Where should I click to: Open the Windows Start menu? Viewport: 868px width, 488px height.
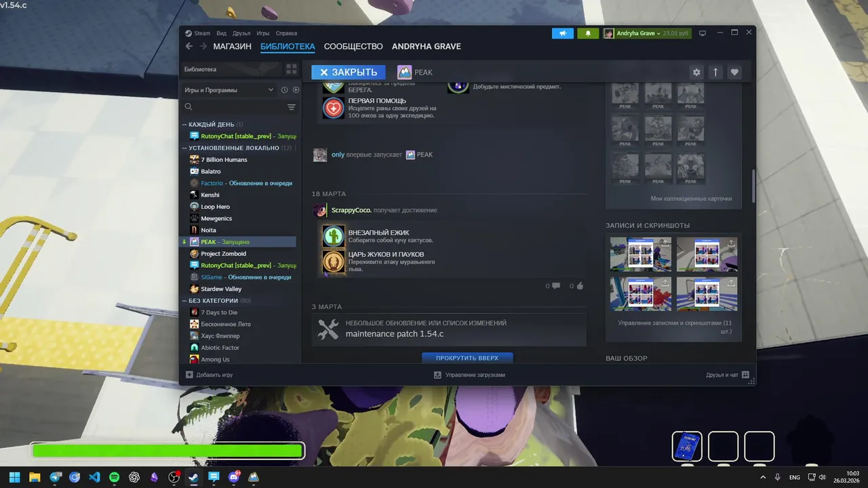pyautogui.click(x=15, y=477)
